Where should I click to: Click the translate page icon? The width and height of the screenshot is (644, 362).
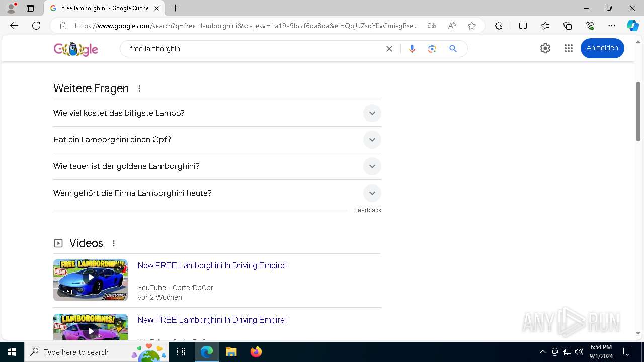click(432, 26)
